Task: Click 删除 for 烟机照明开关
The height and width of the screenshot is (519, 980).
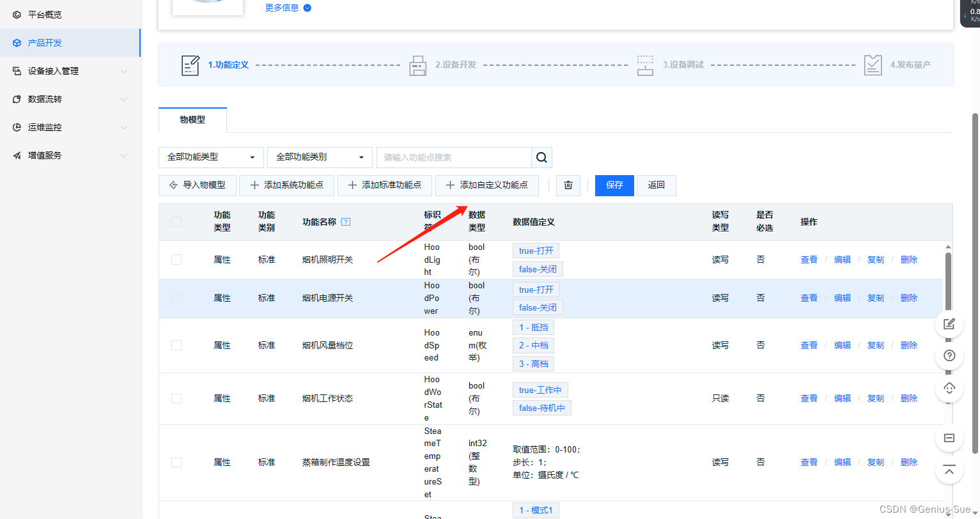Action: [909, 259]
